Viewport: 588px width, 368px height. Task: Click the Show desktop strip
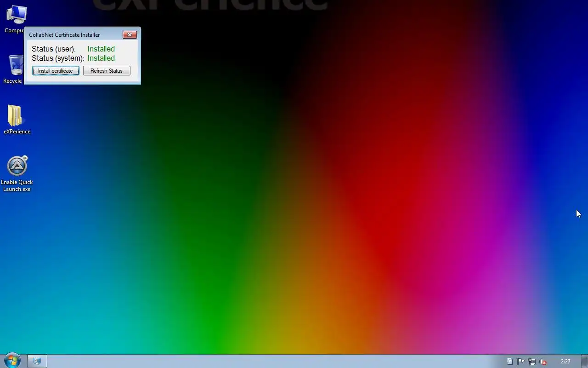pos(584,361)
